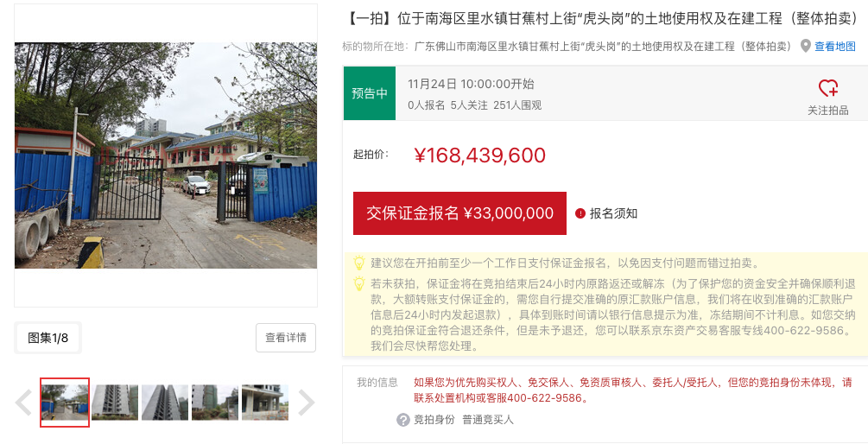Click the map pin location icon
Viewport: 868px width, 444px height.
806,46
